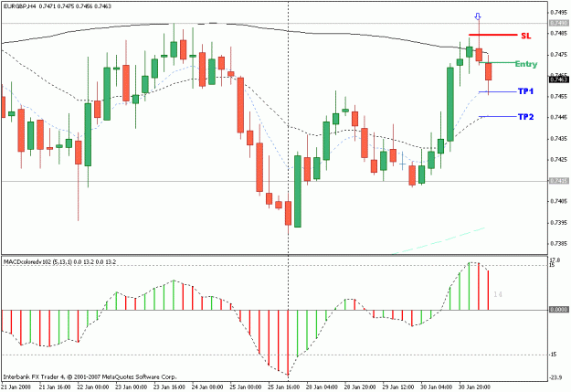Image resolution: width=571 pixels, height=392 pixels.
Task: Select the green Entry level line
Action: (x=497, y=63)
